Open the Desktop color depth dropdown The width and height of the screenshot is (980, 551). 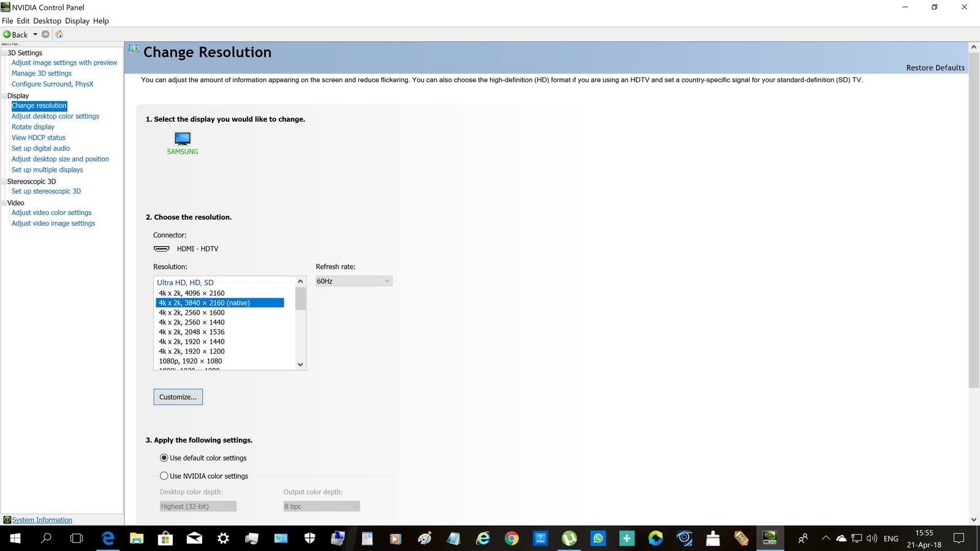pos(198,506)
